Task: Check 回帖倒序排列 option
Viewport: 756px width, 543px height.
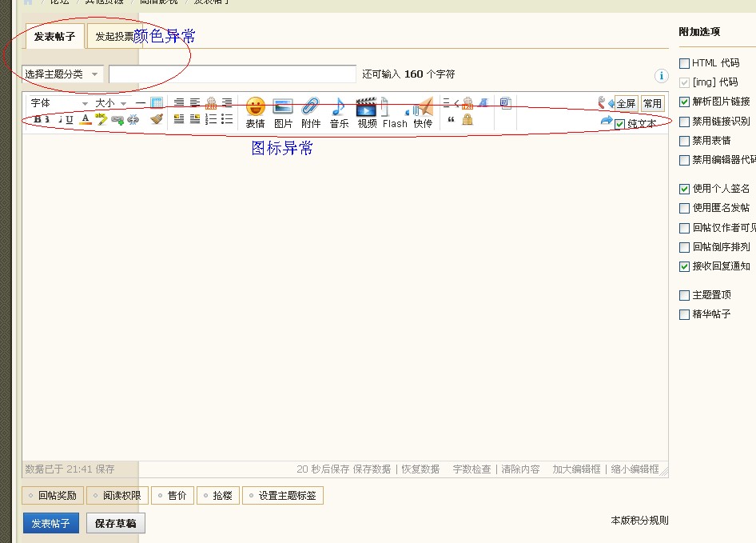Action: point(684,247)
